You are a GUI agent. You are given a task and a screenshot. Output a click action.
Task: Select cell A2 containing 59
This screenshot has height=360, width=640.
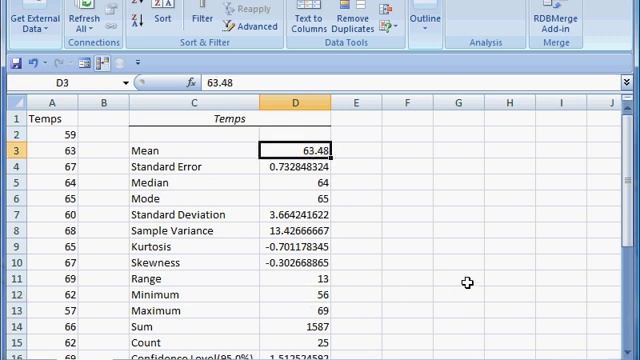(x=52, y=135)
